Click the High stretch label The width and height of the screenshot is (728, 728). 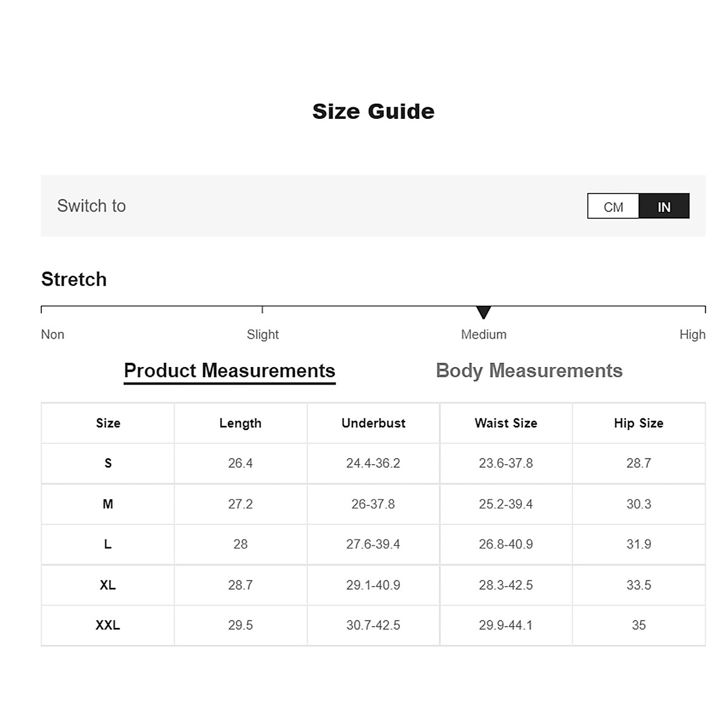coord(692,334)
